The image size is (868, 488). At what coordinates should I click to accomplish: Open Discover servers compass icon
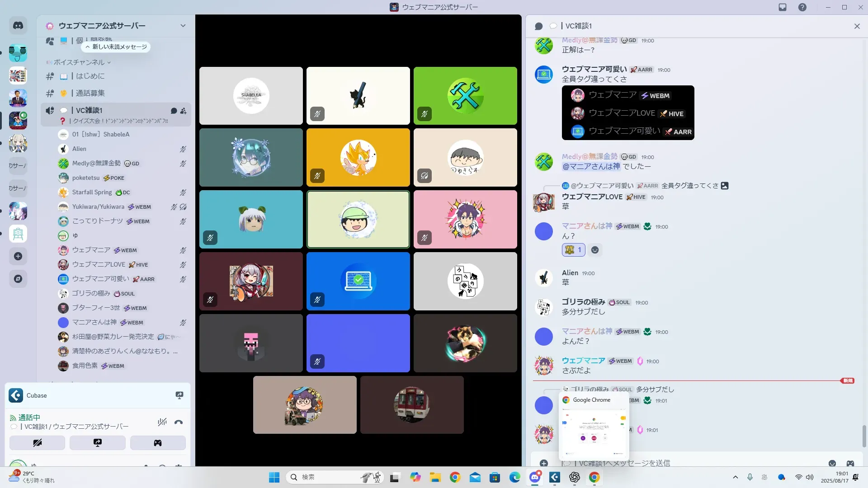pos(18,279)
